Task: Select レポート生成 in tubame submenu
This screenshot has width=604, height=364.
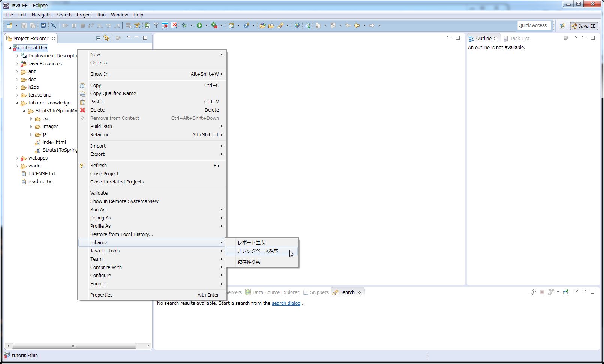Action: (262, 243)
